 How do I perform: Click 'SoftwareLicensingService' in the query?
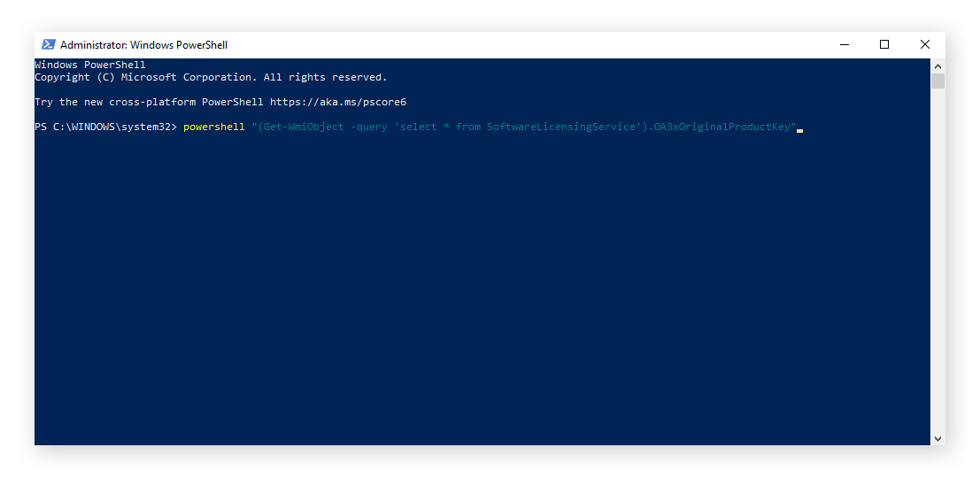click(x=561, y=127)
